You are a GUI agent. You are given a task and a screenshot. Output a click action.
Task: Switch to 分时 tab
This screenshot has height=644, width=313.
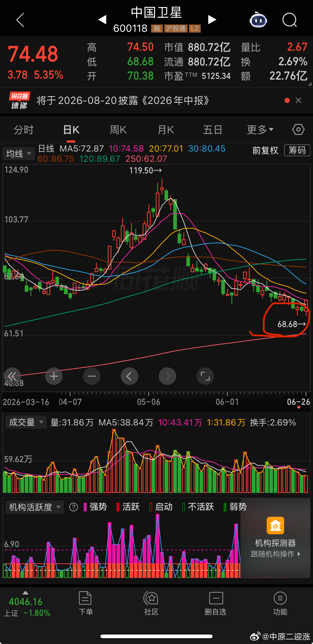(x=24, y=130)
